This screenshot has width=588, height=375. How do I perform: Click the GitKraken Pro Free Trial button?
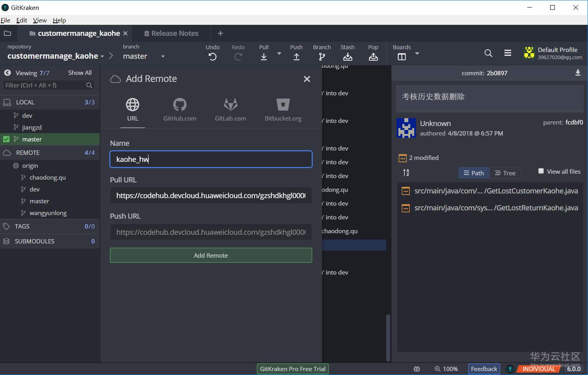point(293,369)
